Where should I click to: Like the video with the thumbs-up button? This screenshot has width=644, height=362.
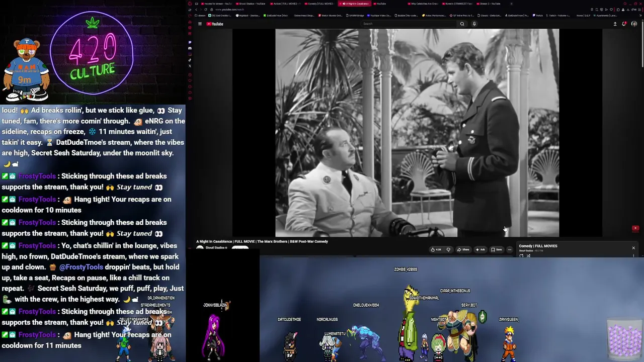[x=436, y=249]
